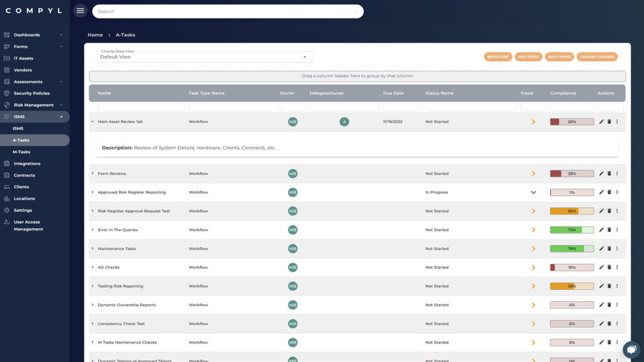Open the Column Chooser button
The height and width of the screenshot is (362, 644).
tap(597, 57)
